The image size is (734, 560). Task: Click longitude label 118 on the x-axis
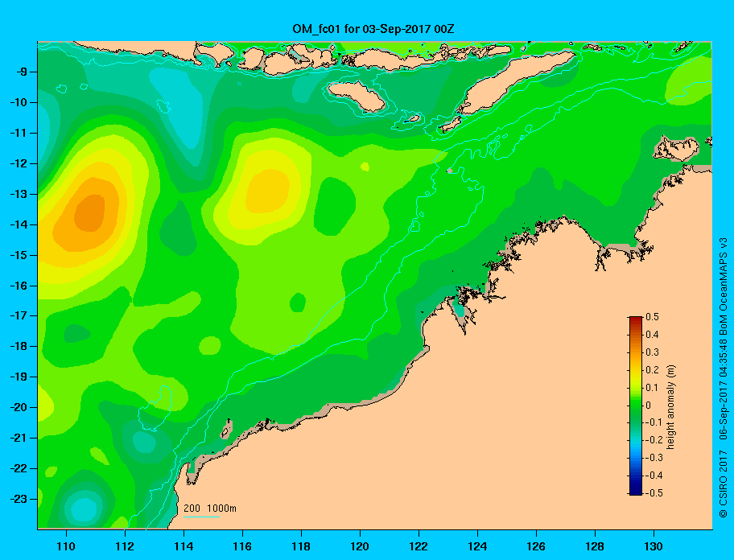point(301,546)
